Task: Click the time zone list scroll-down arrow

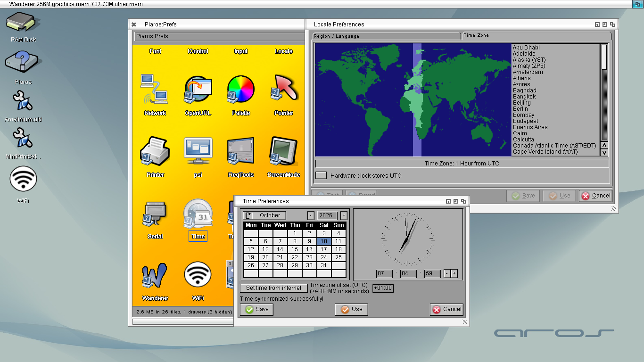Action: [604, 152]
